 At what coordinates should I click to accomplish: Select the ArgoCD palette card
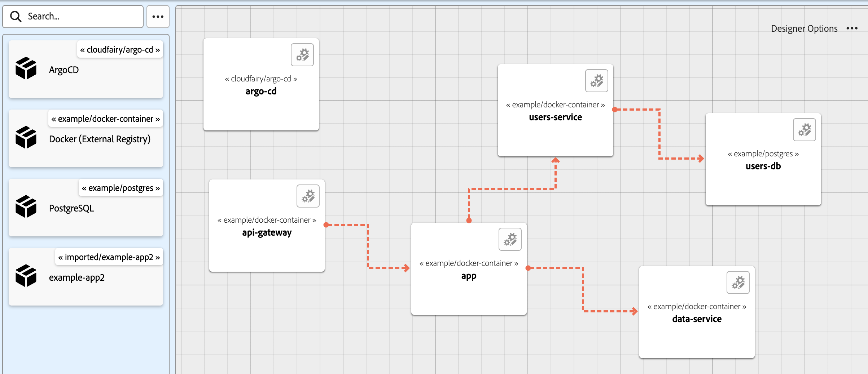point(86,69)
